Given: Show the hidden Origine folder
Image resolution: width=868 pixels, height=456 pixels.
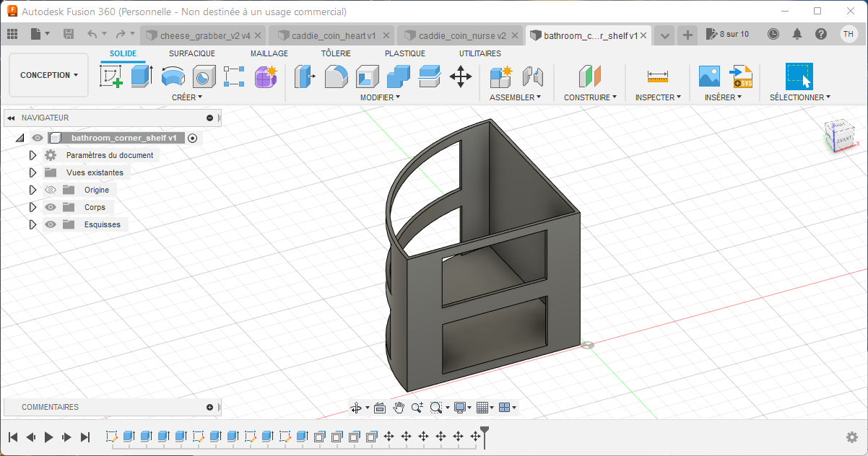Looking at the screenshot, I should pyautogui.click(x=51, y=190).
